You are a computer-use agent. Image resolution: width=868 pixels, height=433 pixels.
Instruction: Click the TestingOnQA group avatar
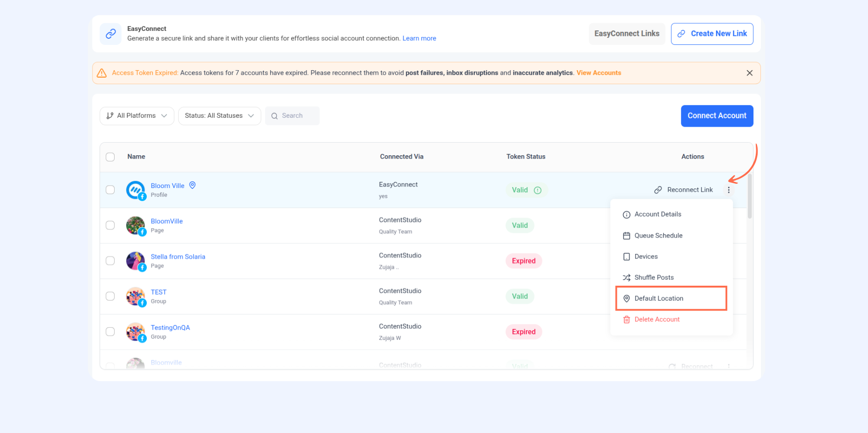[136, 332]
